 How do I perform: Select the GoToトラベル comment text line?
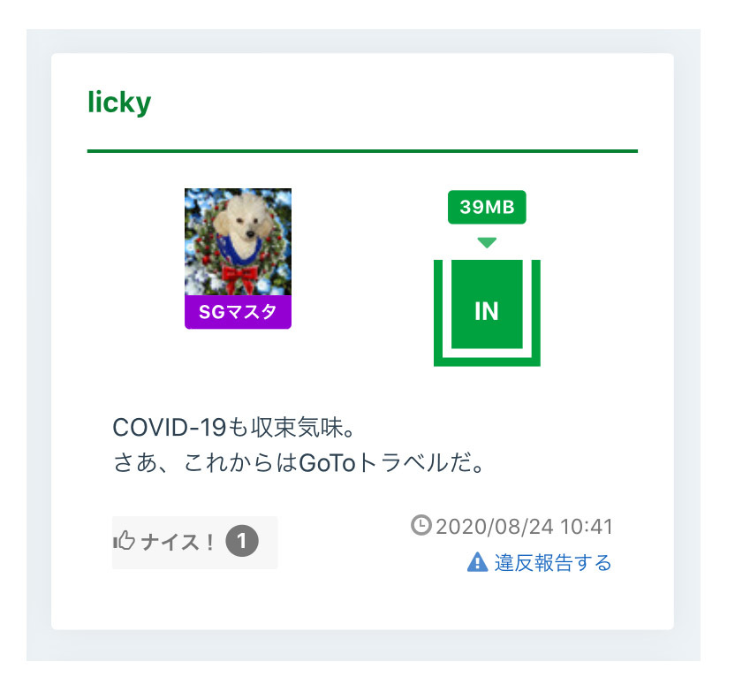click(299, 463)
